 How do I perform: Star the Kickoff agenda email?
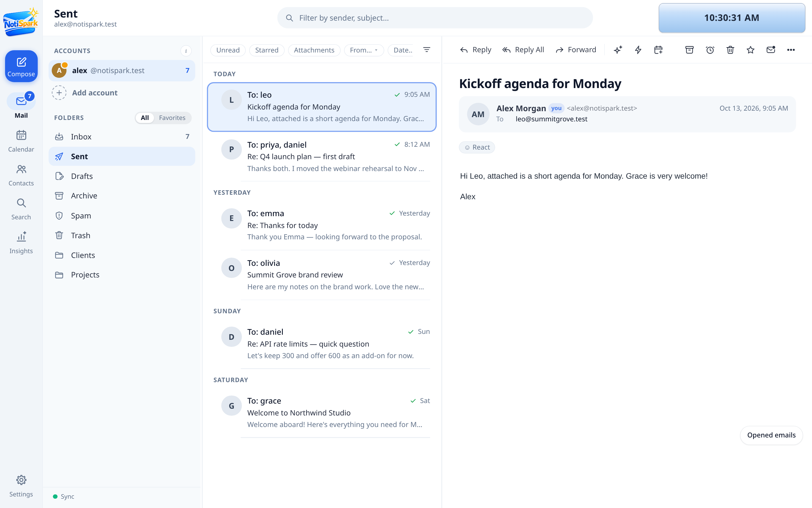751,50
